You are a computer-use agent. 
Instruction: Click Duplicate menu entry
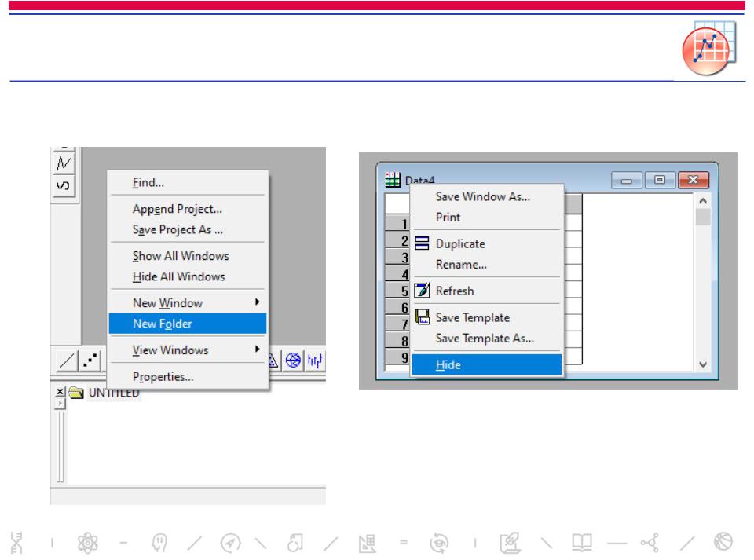click(460, 243)
